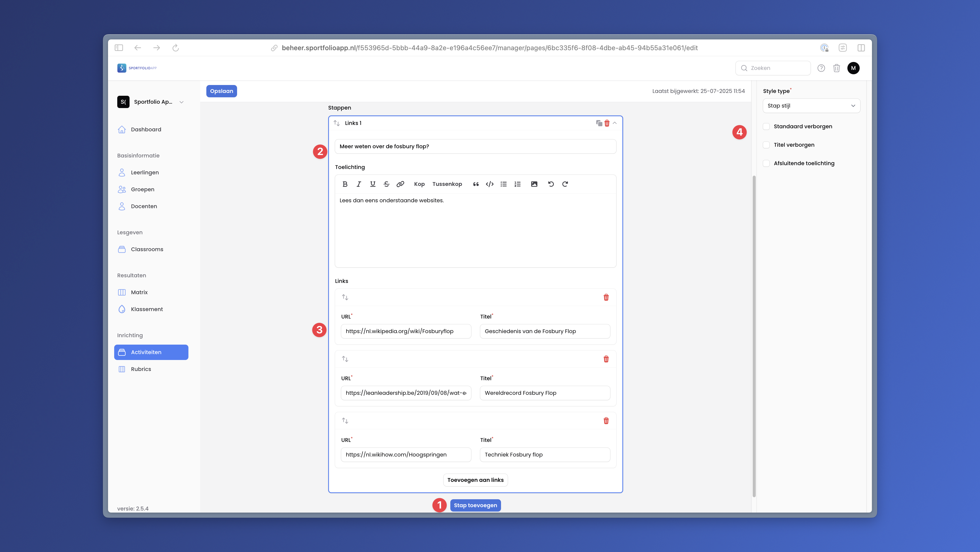Redo last edit in Toelichting editor

[x=565, y=184]
